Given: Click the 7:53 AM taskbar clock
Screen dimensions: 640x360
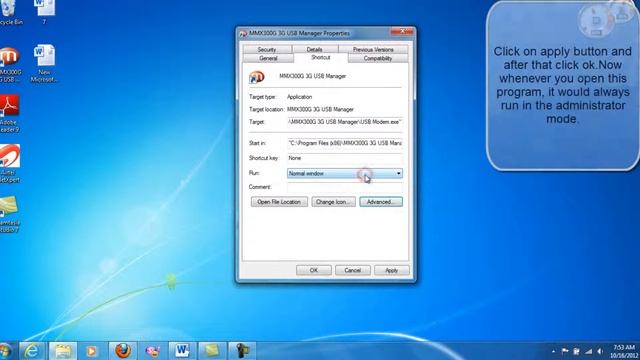Looking at the screenshot, I should click(x=624, y=351).
